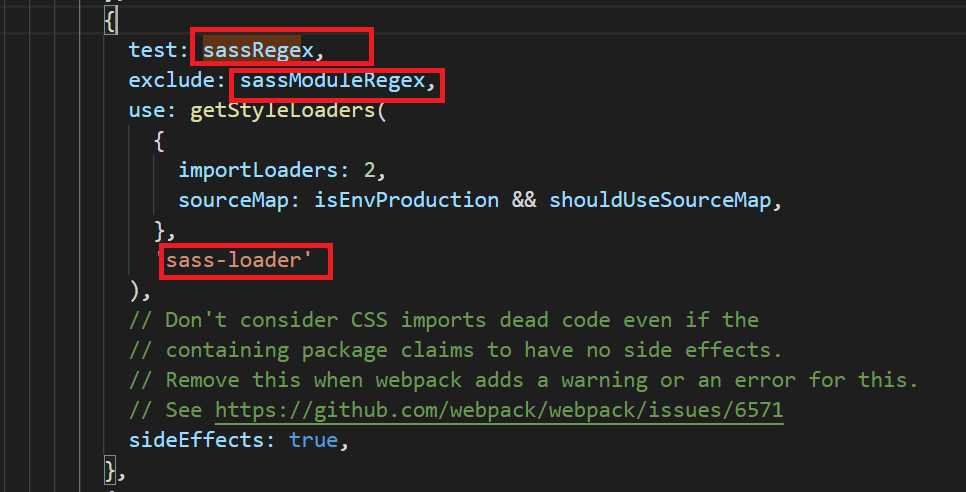Image resolution: width=966 pixels, height=492 pixels.
Task: Select the 'sass-loader' string
Action: point(243,260)
